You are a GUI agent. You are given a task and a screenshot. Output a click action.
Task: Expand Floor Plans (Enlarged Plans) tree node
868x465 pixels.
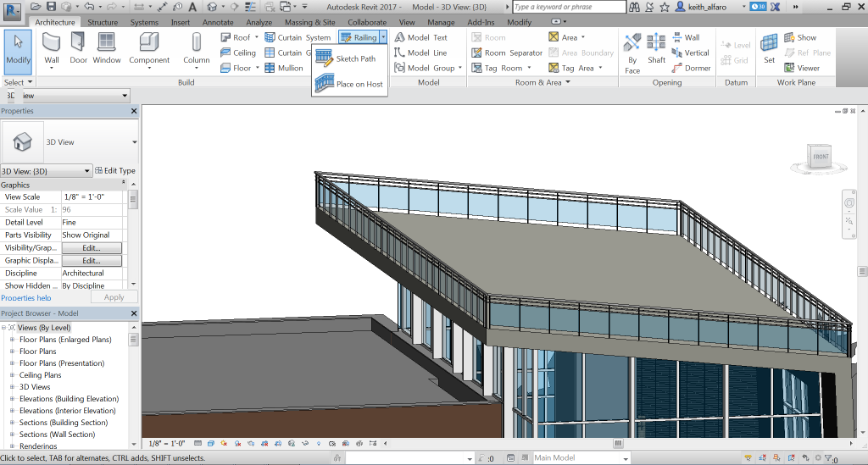tap(12, 340)
